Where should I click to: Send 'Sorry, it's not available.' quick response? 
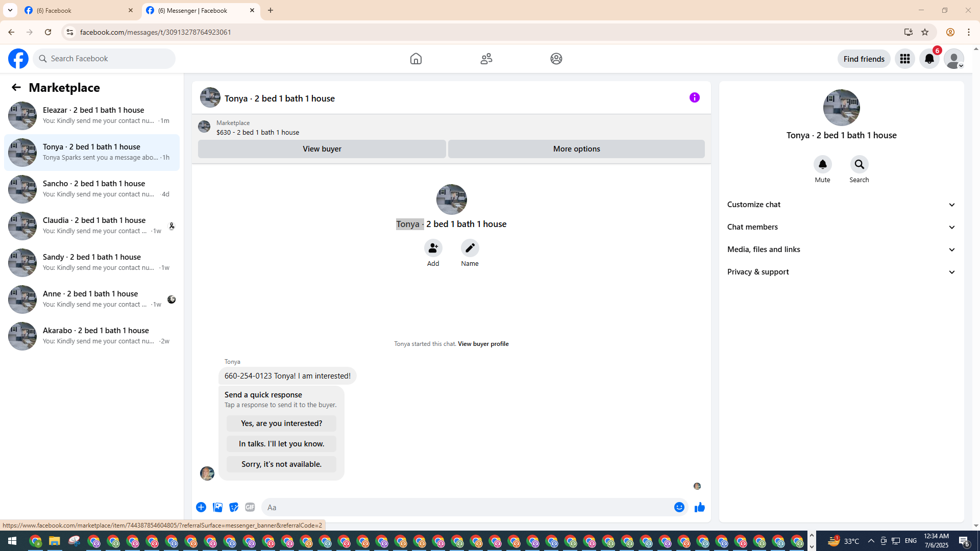point(281,464)
